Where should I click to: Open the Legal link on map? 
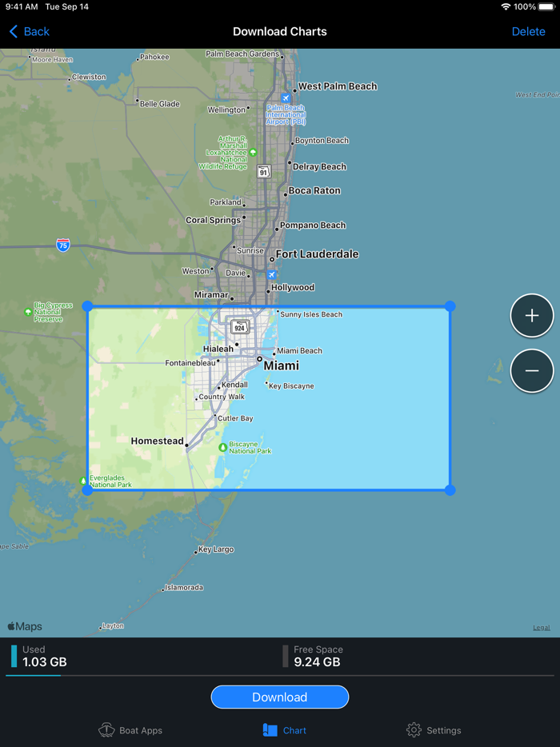coord(542,627)
